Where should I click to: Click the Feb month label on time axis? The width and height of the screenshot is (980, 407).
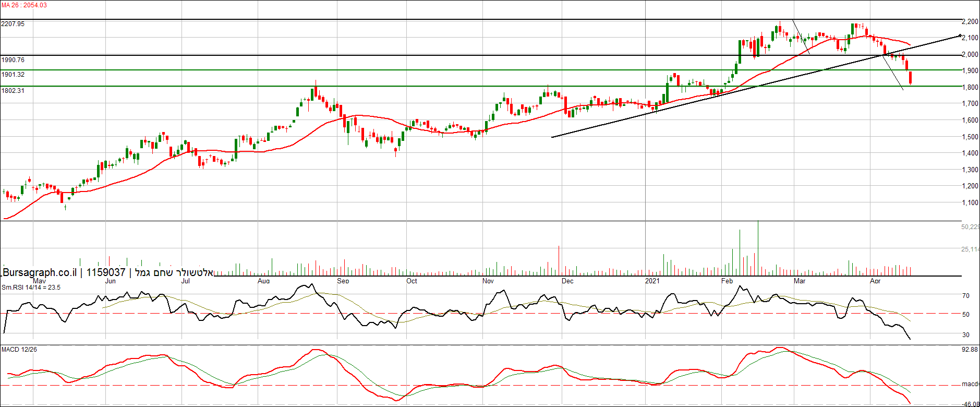pyautogui.click(x=727, y=281)
